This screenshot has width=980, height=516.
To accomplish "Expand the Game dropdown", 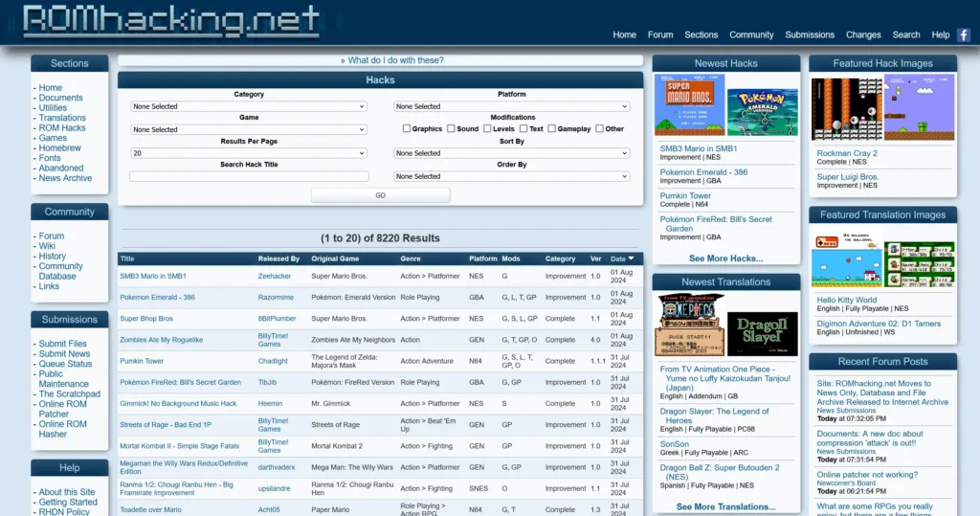I will click(x=249, y=129).
